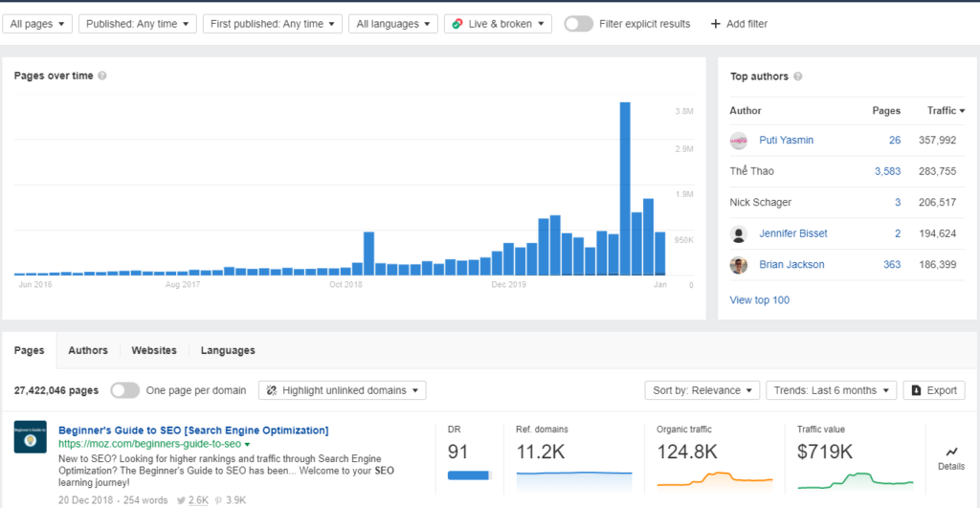The height and width of the screenshot is (508, 980).
Task: Click the Export file icon
Action: [916, 390]
